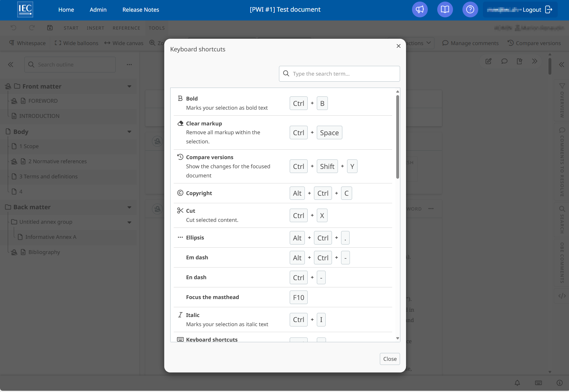569x392 pixels.
Task: Open the comment bubble icon near document top
Action: [504, 61]
